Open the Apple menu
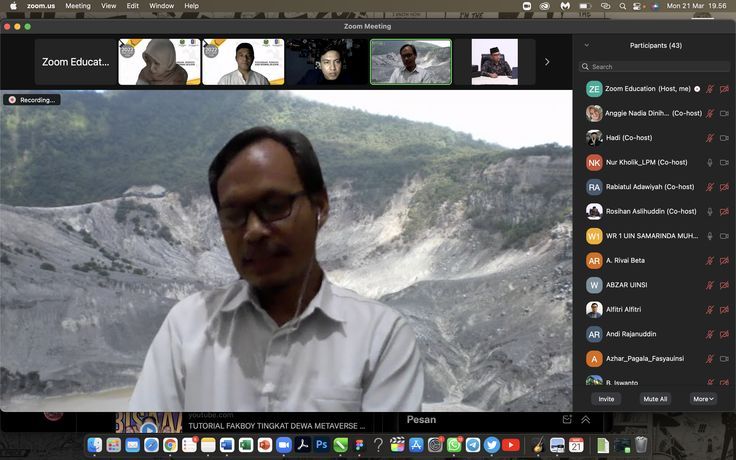Image resolution: width=736 pixels, height=460 pixels. pos(13,6)
